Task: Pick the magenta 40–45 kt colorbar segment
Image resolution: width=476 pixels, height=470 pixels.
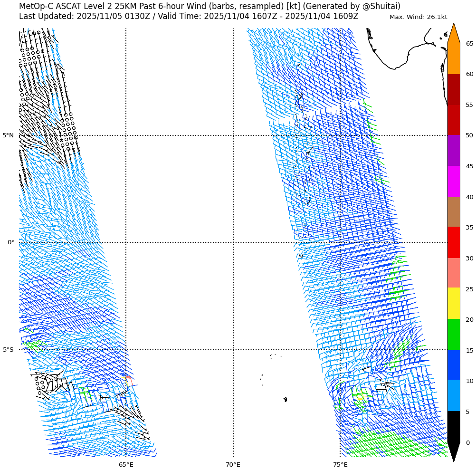Action: coord(453,182)
